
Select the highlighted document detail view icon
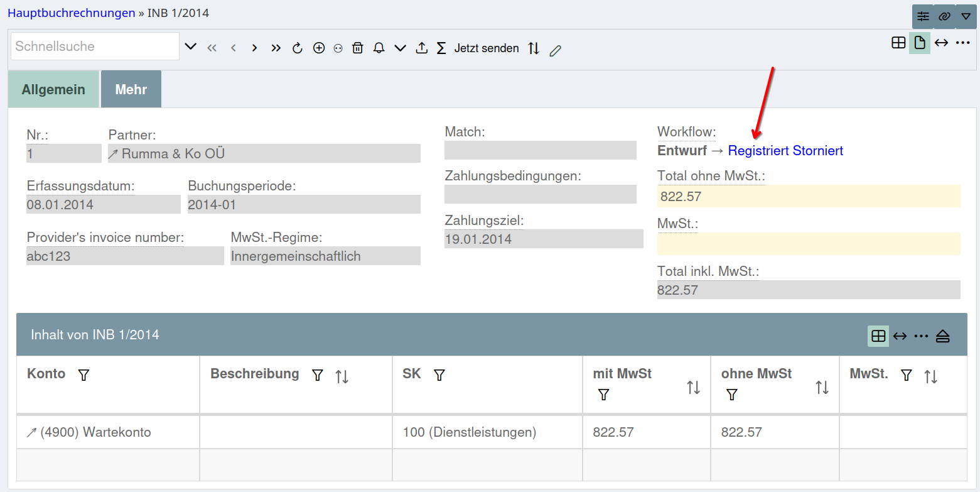pos(920,43)
